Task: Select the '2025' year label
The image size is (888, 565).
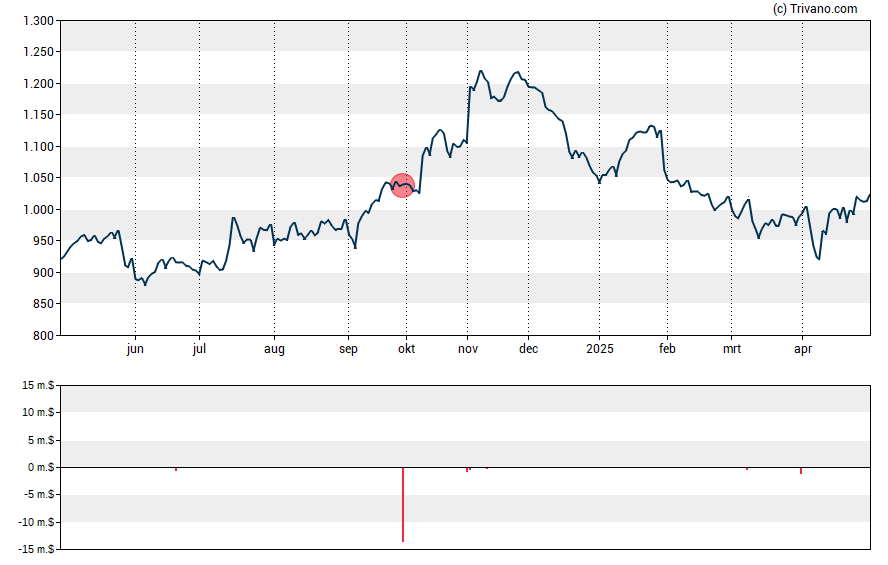Action: coord(600,349)
